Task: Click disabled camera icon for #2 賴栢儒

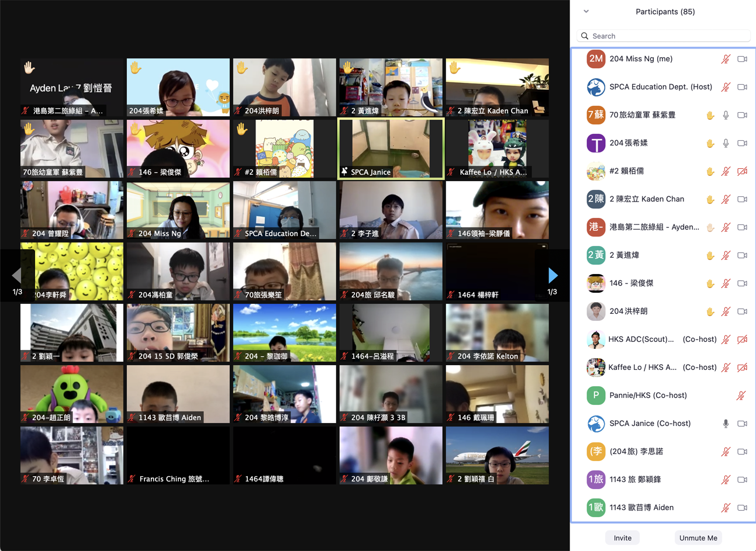Action: (742, 171)
